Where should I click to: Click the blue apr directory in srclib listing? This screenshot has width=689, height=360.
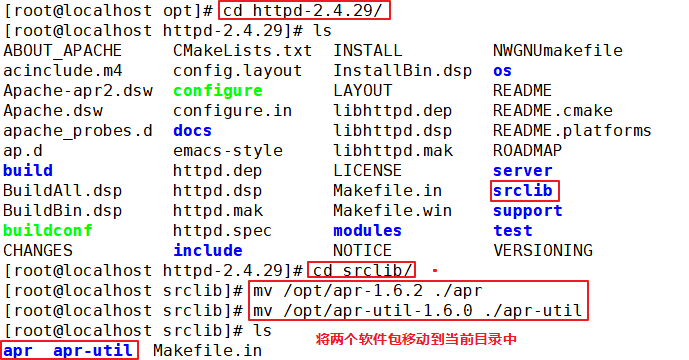click(18, 351)
